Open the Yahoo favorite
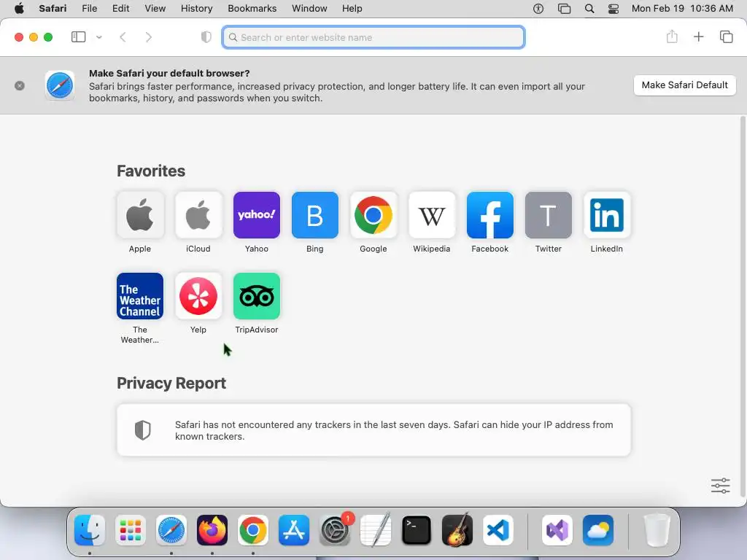 pos(256,215)
